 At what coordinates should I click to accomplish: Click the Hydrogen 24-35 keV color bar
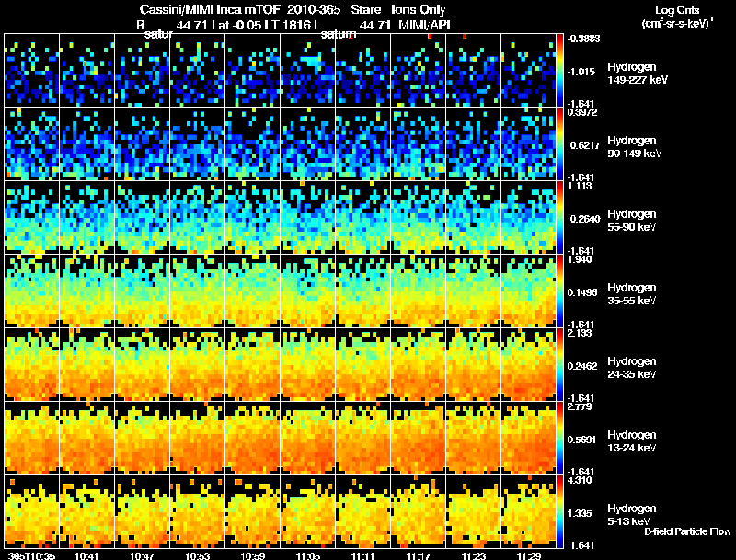559,365
